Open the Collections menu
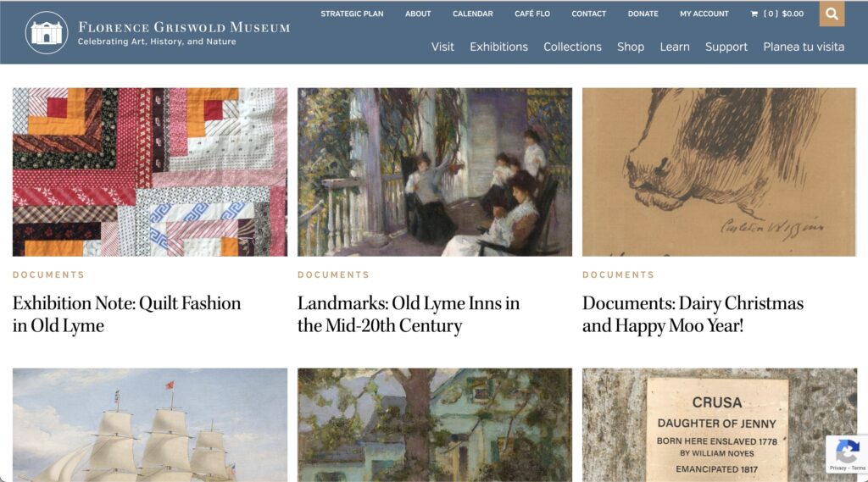Viewport: 868px width, 482px height. pyautogui.click(x=572, y=47)
